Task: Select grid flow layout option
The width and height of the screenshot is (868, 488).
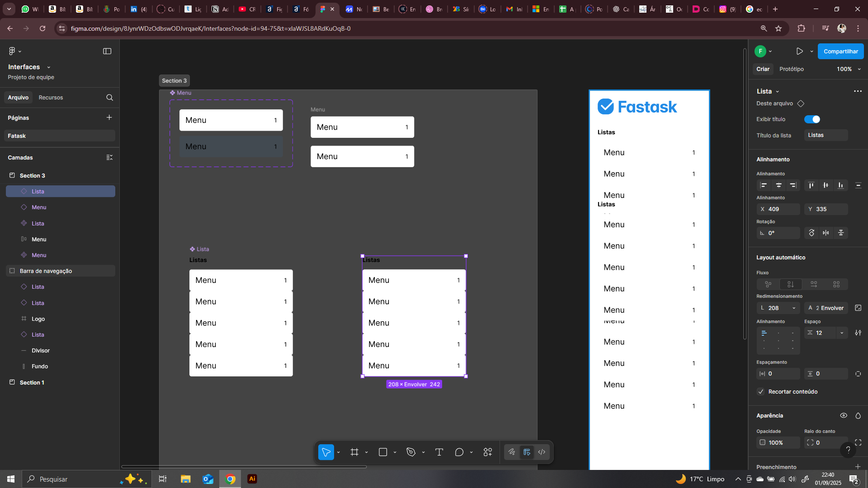Action: pyautogui.click(x=836, y=284)
